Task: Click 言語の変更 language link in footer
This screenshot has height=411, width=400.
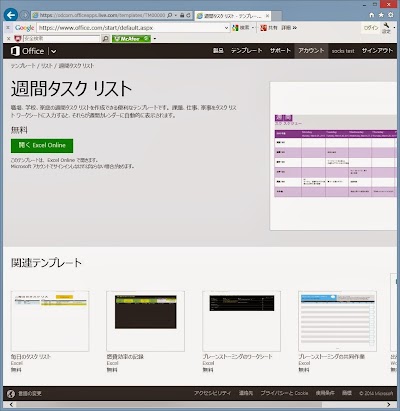Action: pos(30,394)
